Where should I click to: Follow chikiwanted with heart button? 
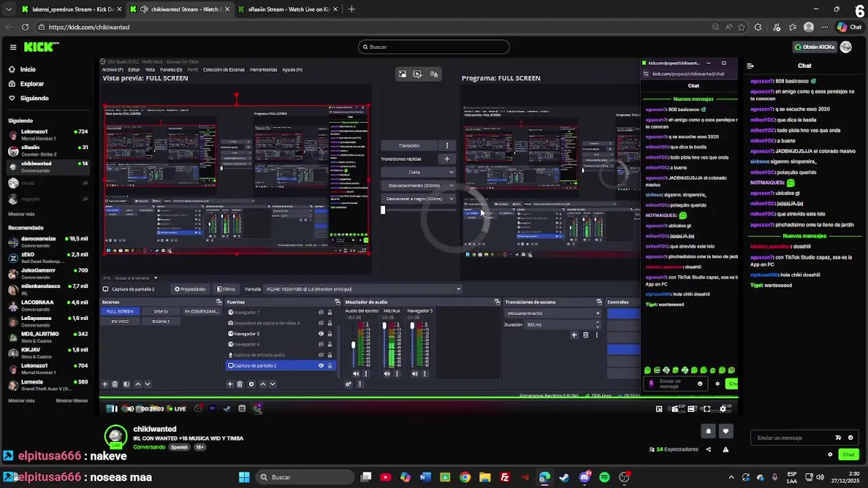pyautogui.click(x=726, y=431)
